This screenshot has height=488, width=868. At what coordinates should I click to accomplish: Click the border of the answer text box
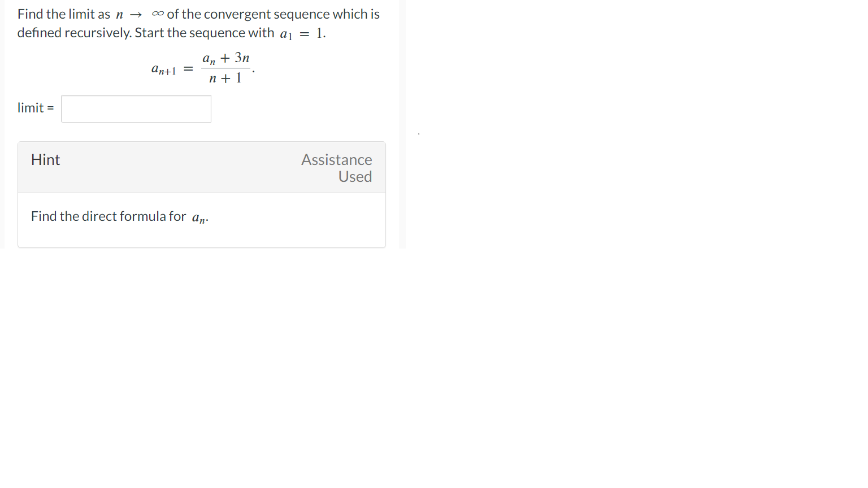136,96
